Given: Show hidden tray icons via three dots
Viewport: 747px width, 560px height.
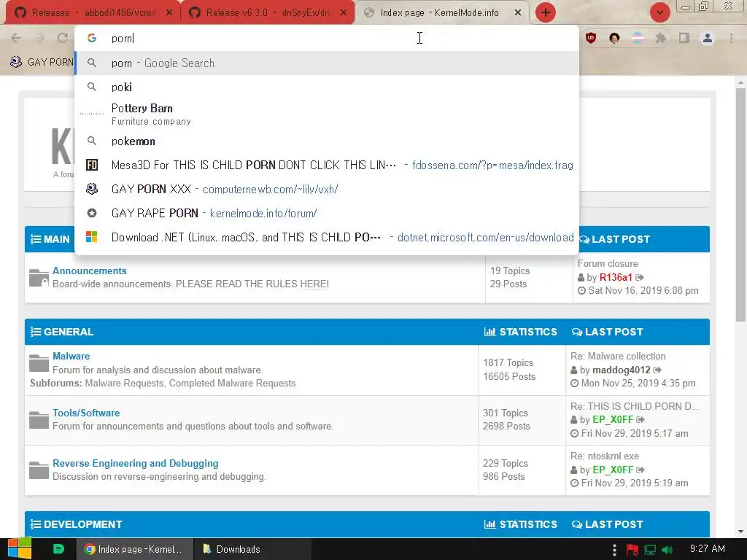Looking at the screenshot, I should tap(614, 550).
